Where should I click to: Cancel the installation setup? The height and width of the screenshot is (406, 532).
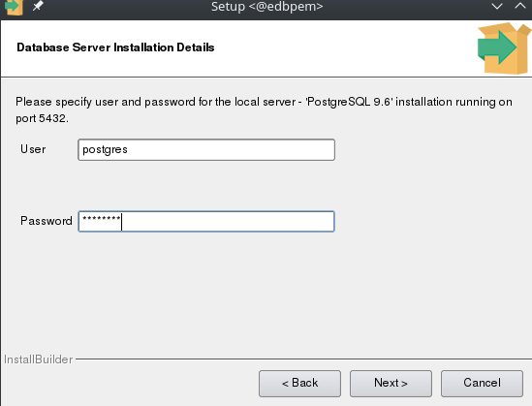(x=482, y=384)
